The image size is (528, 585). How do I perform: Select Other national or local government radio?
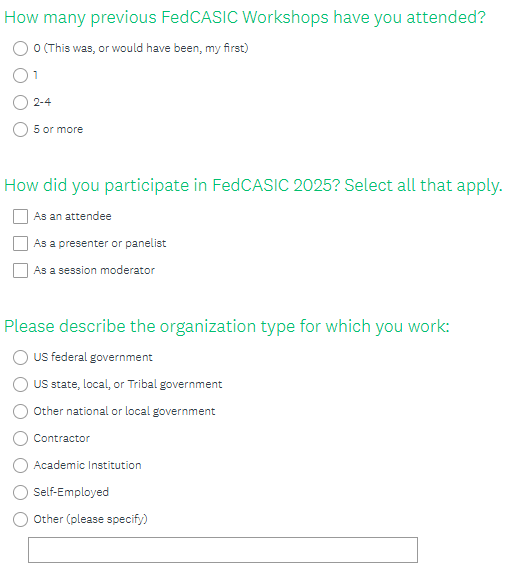pyautogui.click(x=21, y=412)
